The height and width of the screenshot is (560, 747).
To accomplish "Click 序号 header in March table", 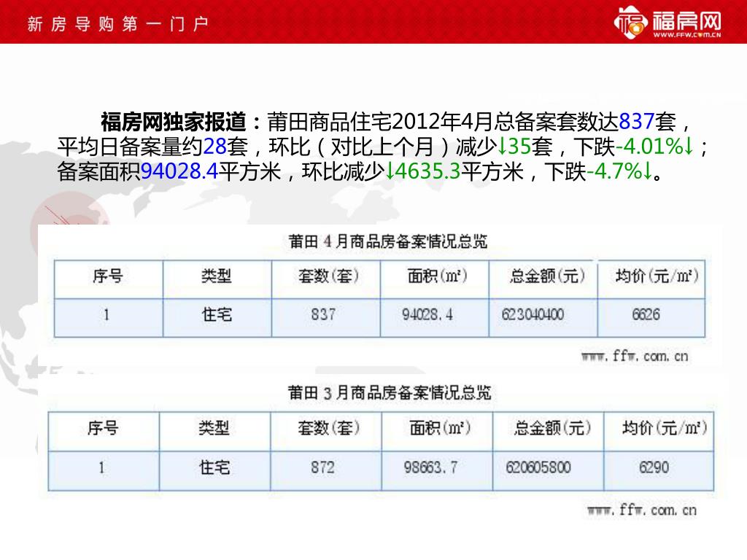I will (103, 427).
